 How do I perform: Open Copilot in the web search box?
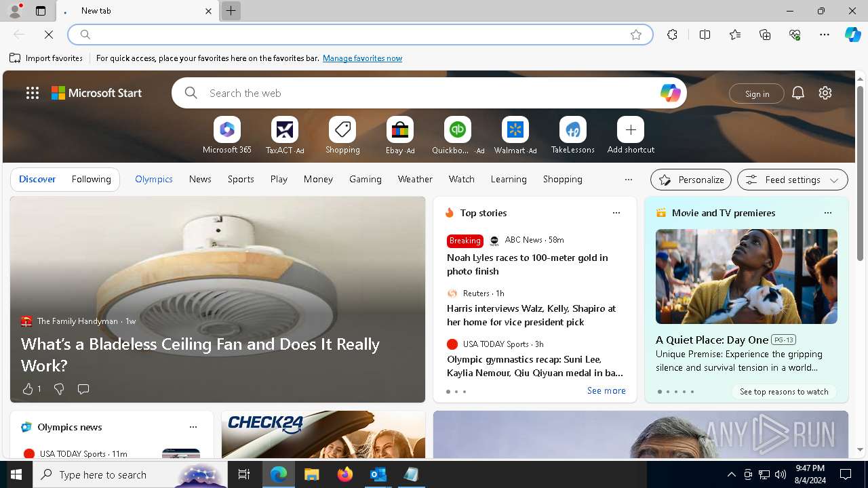(x=670, y=93)
